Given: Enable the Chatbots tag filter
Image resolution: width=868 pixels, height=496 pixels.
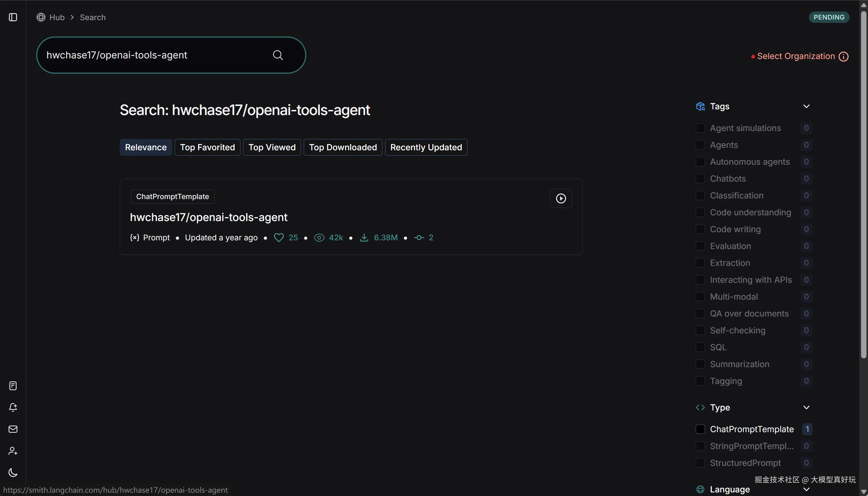Looking at the screenshot, I should [700, 179].
